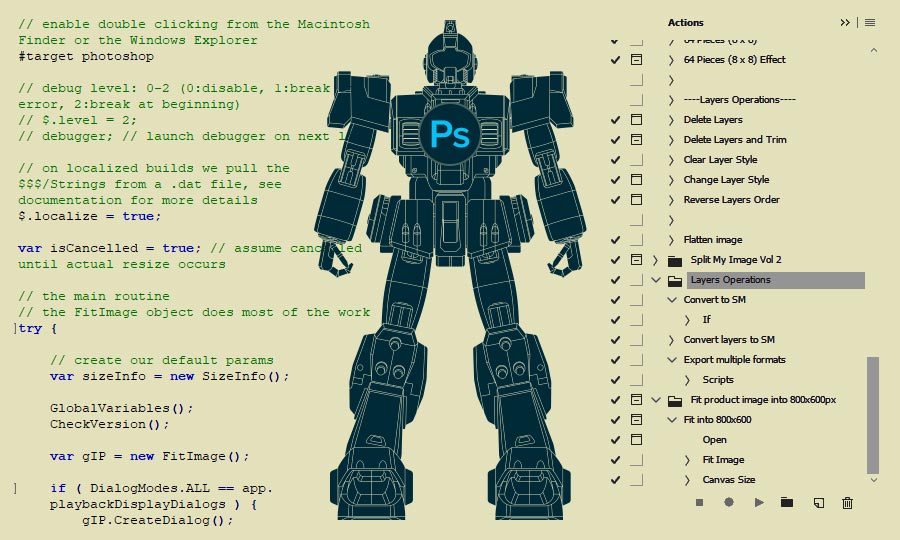900x540 pixels.
Task: Uncheck the Convert to SM checkmark
Action: click(x=615, y=300)
